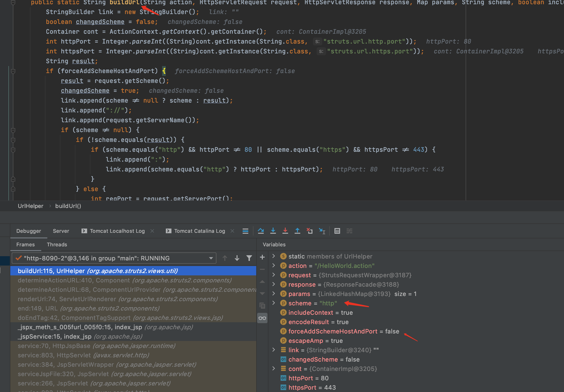Click the frames filter funnel icon
This screenshot has width=564, height=392.
click(x=249, y=258)
